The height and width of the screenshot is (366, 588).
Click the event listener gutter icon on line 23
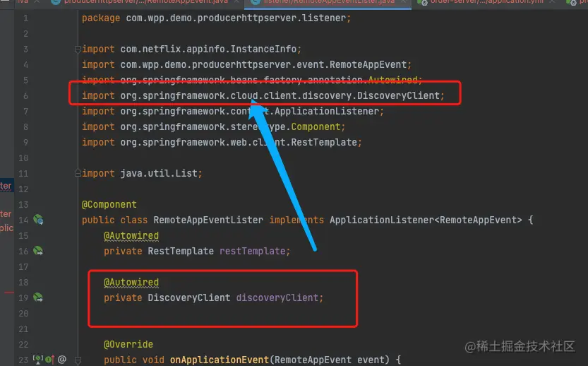38,360
